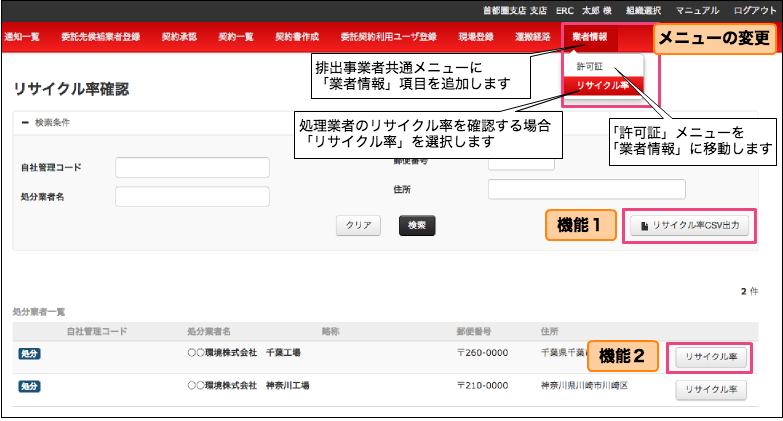The height and width of the screenshot is (421, 783).
Task: Export data with リサイクル率CSV出力 button
Action: click(x=688, y=226)
